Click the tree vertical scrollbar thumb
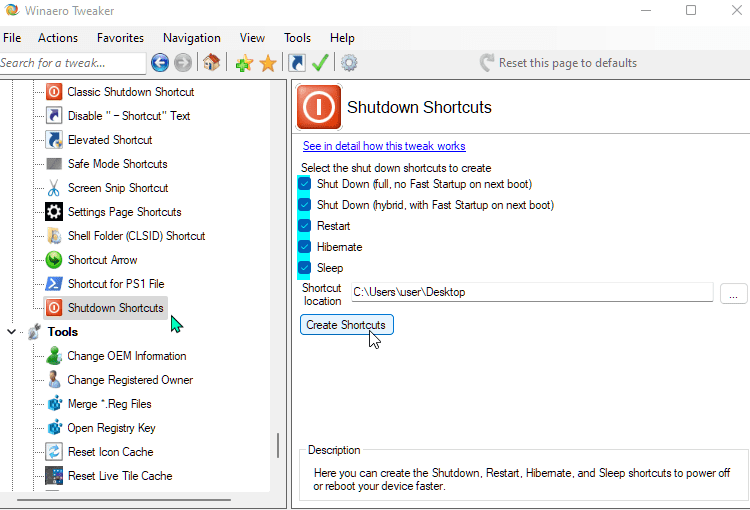 (278, 445)
